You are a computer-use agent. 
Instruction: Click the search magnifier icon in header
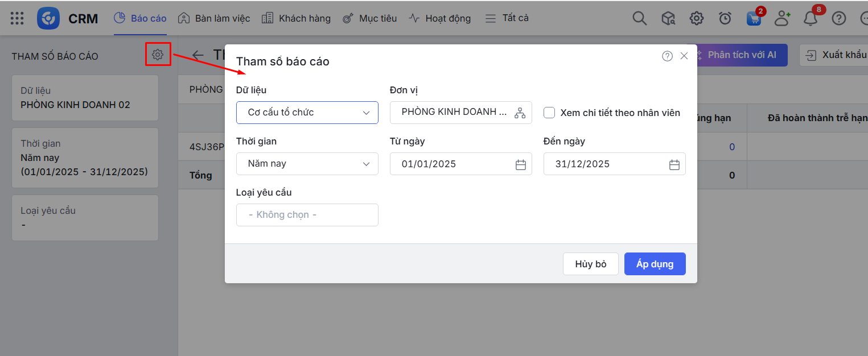[640, 18]
